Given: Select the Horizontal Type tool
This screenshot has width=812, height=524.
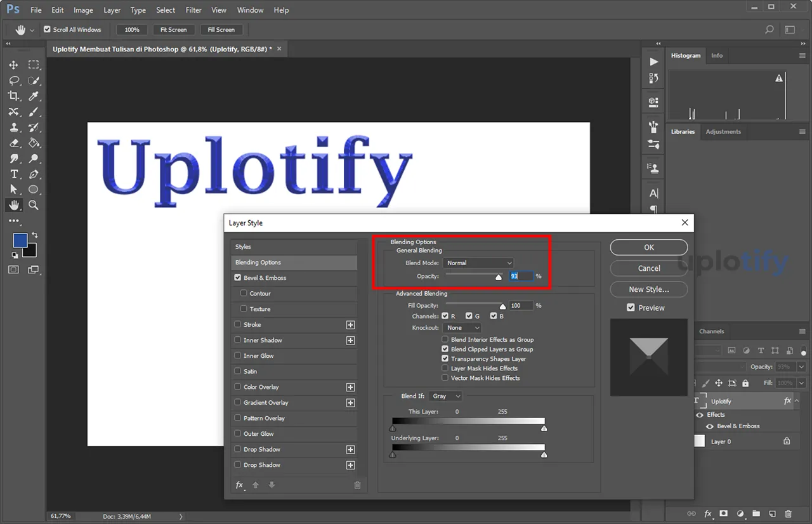Looking at the screenshot, I should tap(13, 174).
